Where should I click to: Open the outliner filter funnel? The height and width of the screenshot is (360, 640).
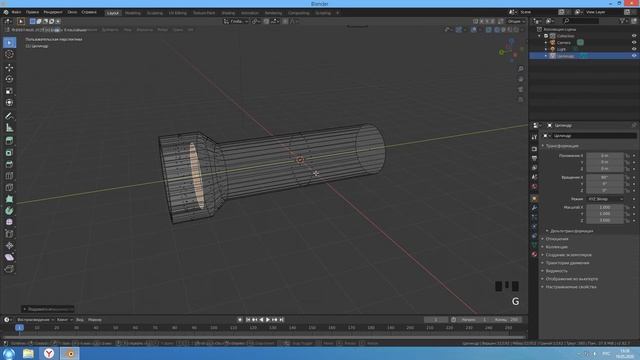(x=622, y=21)
